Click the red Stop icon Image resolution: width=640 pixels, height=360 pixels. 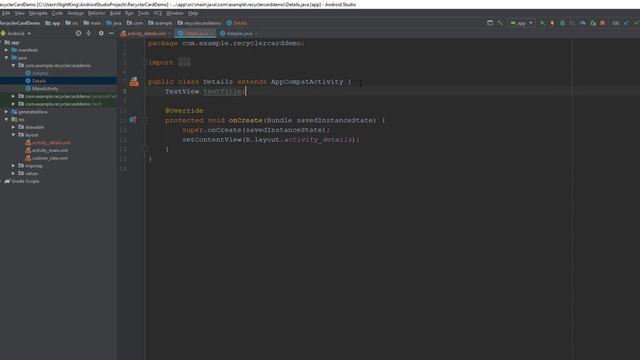tap(602, 23)
